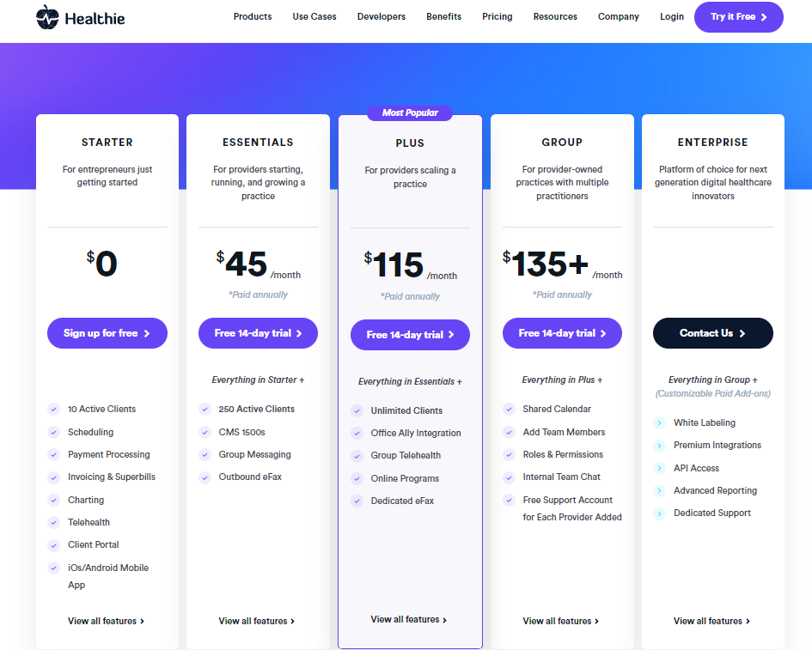Image resolution: width=812 pixels, height=650 pixels.
Task: Open the Benefits menu
Action: 443,16
